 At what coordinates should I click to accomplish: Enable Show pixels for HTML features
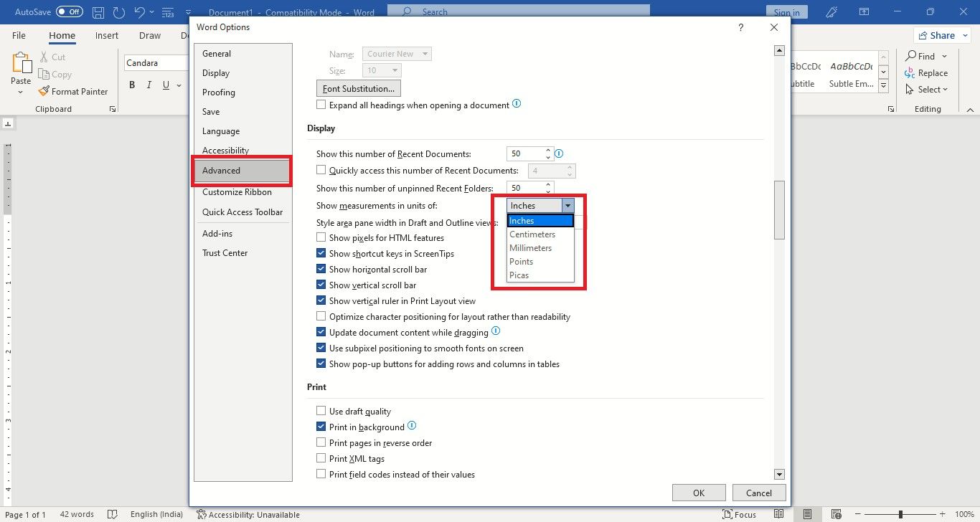tap(321, 237)
